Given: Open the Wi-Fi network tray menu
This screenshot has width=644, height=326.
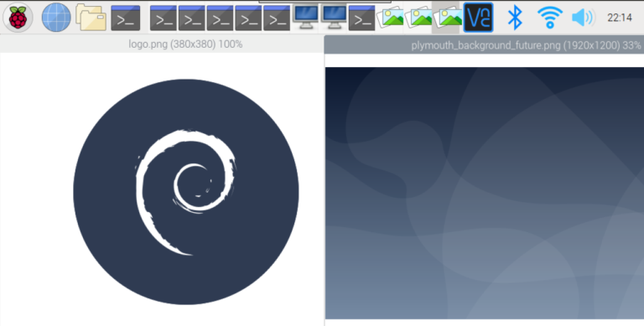Looking at the screenshot, I should pos(550,18).
